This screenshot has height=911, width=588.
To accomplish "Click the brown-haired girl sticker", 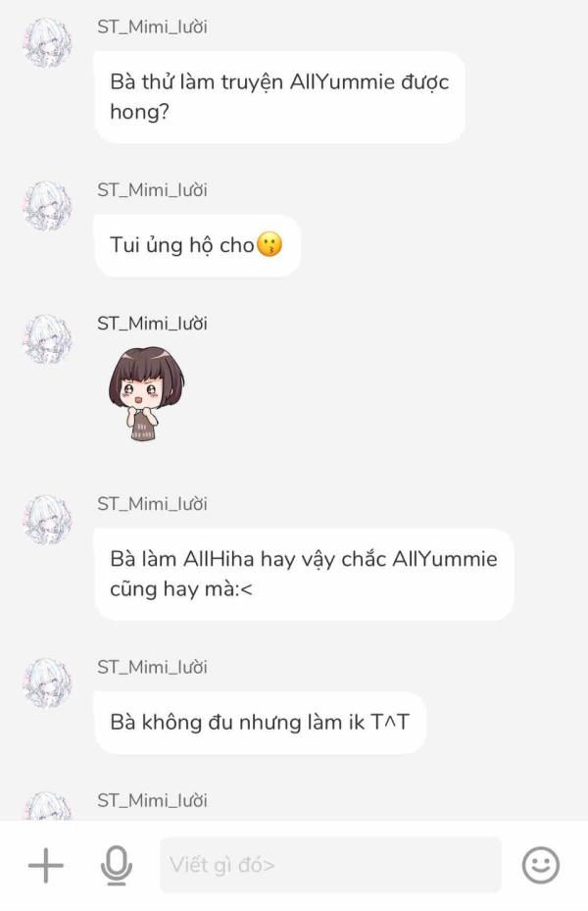I will pos(146,394).
